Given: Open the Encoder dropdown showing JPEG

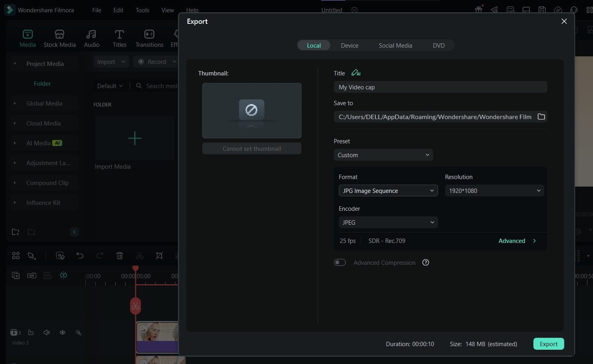Looking at the screenshot, I should pyautogui.click(x=388, y=222).
